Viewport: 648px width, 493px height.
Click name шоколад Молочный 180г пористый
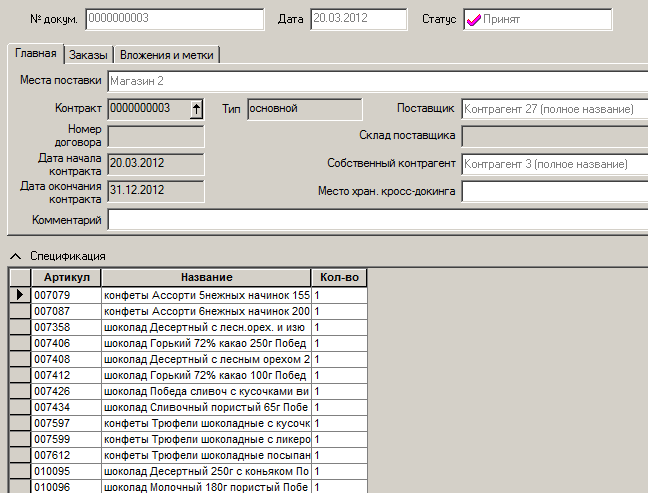pos(206,486)
